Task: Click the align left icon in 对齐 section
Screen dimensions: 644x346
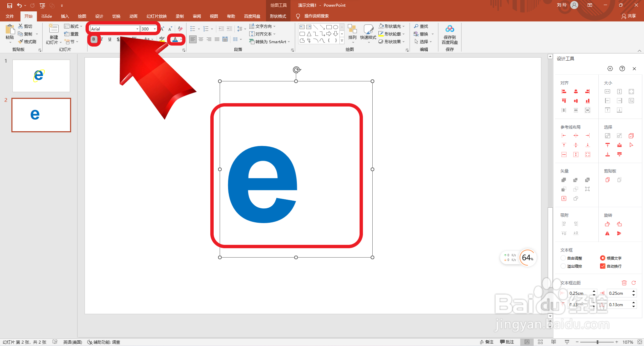Action: point(564,91)
